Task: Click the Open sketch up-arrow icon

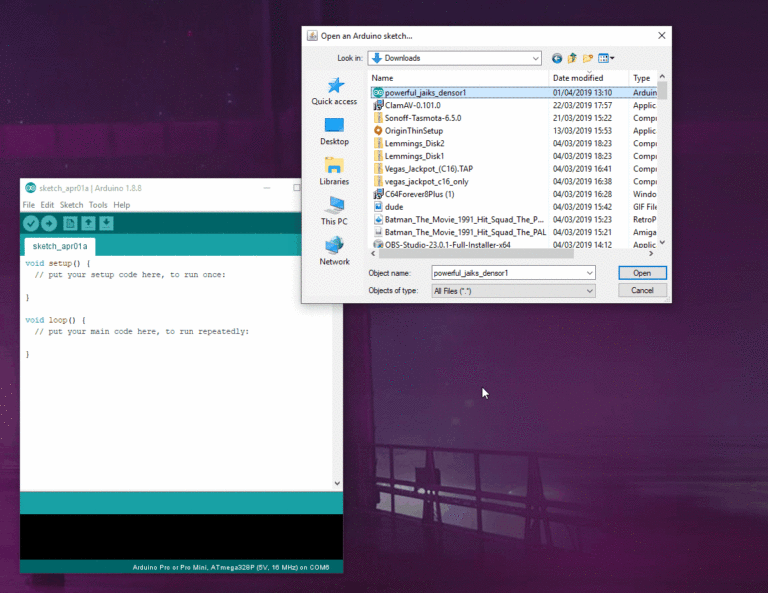Action: pyautogui.click(x=88, y=223)
